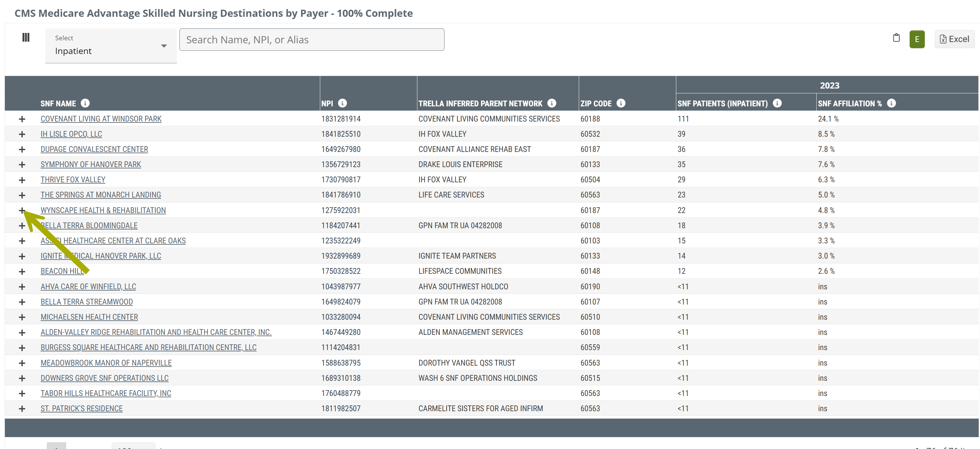Open Meadowbrook Manor of Naperville link
The image size is (980, 449).
pos(106,363)
